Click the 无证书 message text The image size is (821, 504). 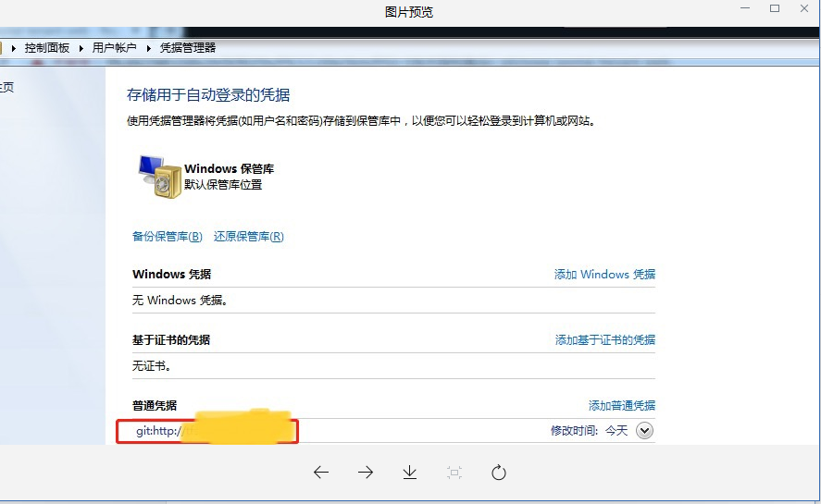tap(152, 366)
